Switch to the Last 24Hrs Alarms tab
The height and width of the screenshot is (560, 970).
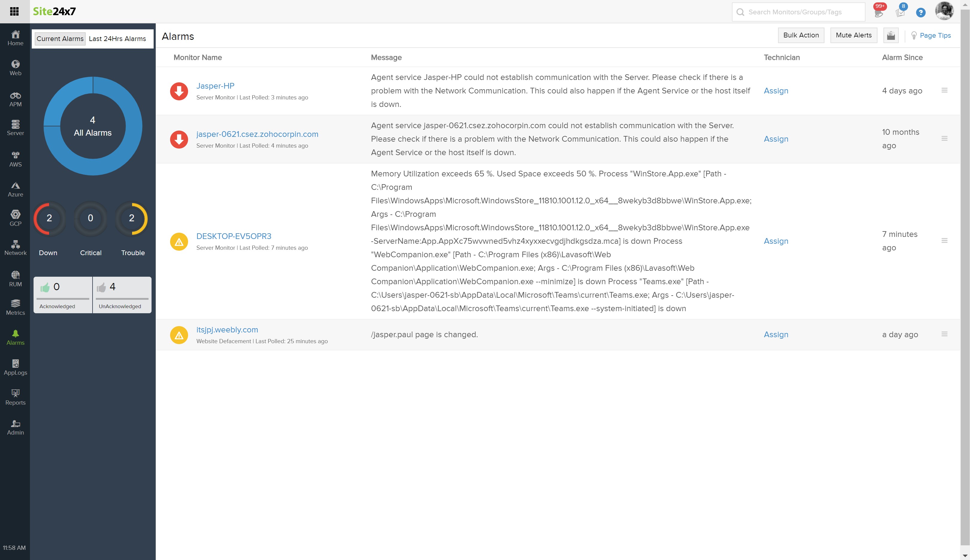(x=117, y=39)
